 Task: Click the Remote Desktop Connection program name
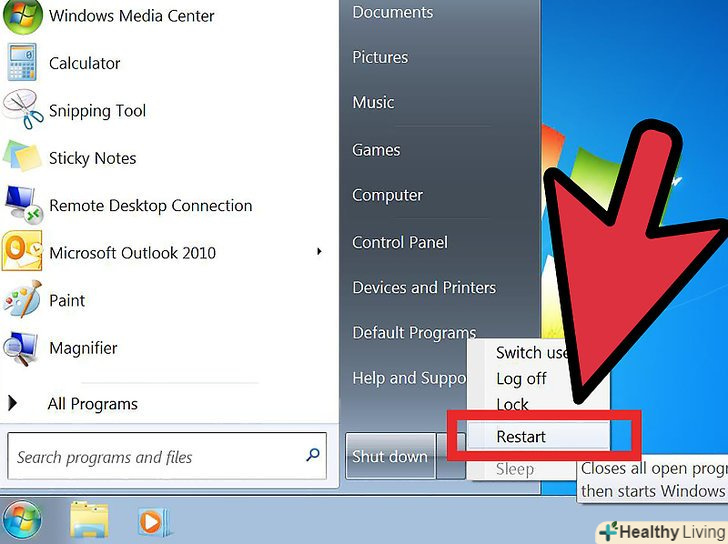point(150,206)
